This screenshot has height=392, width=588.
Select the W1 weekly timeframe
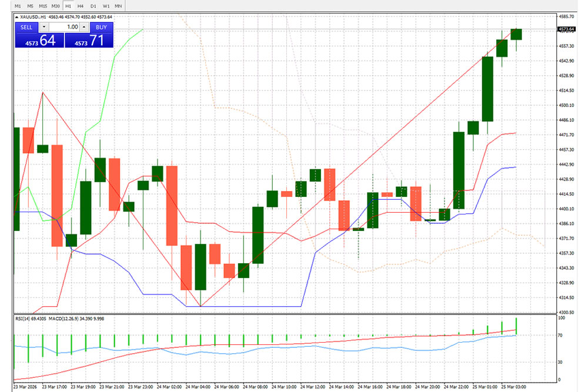[x=106, y=6]
